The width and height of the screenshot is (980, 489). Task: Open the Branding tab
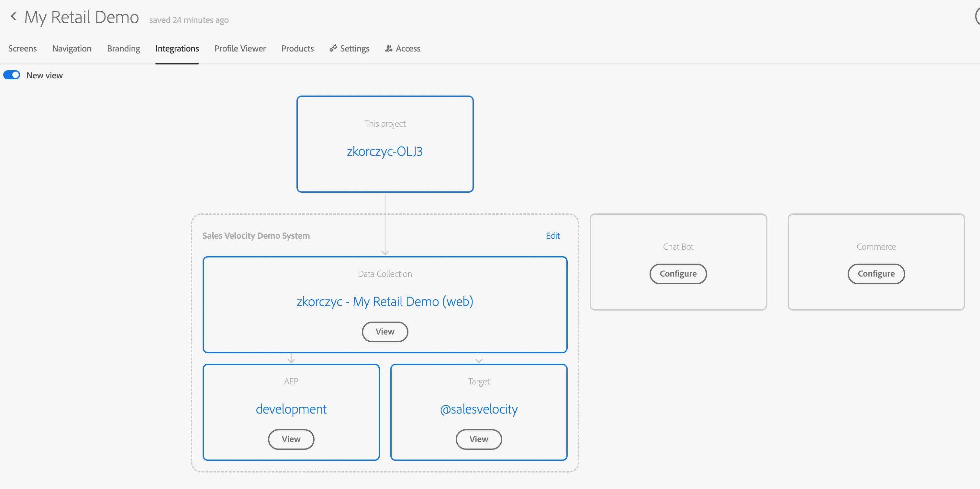[x=124, y=48]
